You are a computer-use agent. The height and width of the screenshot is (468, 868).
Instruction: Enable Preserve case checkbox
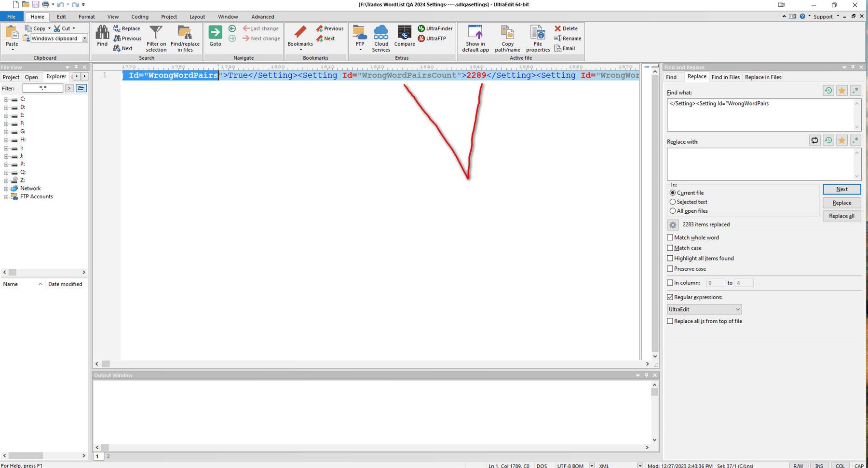click(x=670, y=269)
